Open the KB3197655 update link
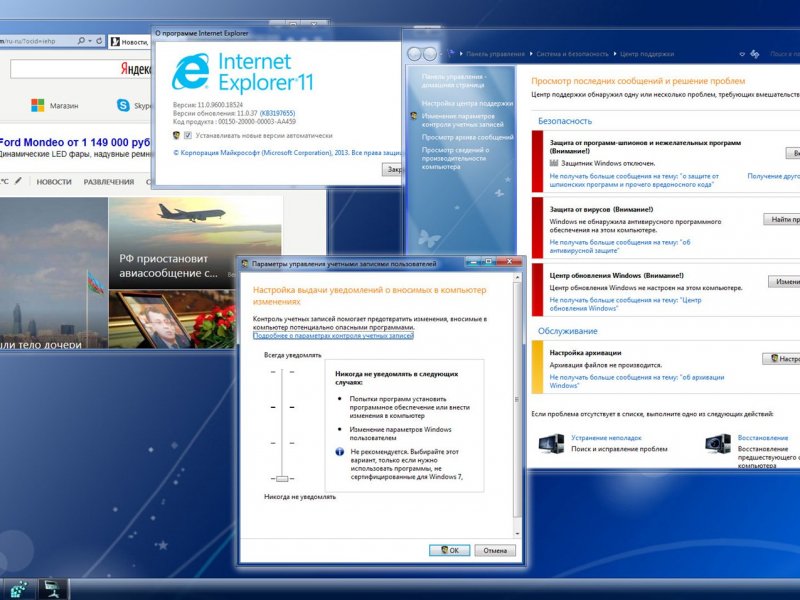This screenshot has width=800, height=600. 277,113
